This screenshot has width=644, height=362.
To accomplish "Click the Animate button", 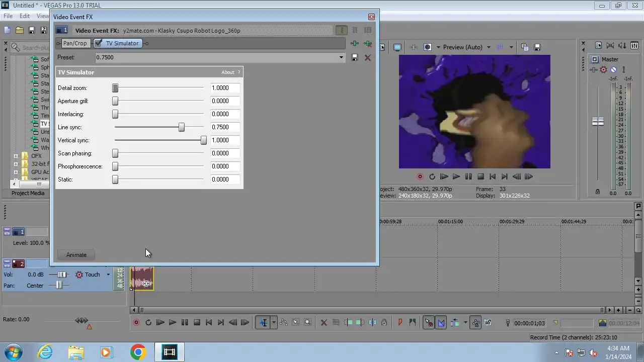I will [76, 255].
